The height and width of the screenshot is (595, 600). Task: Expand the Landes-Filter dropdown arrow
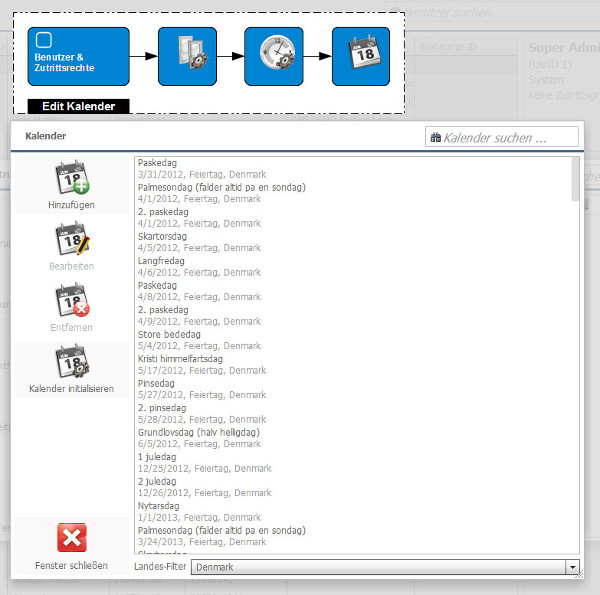(x=573, y=567)
